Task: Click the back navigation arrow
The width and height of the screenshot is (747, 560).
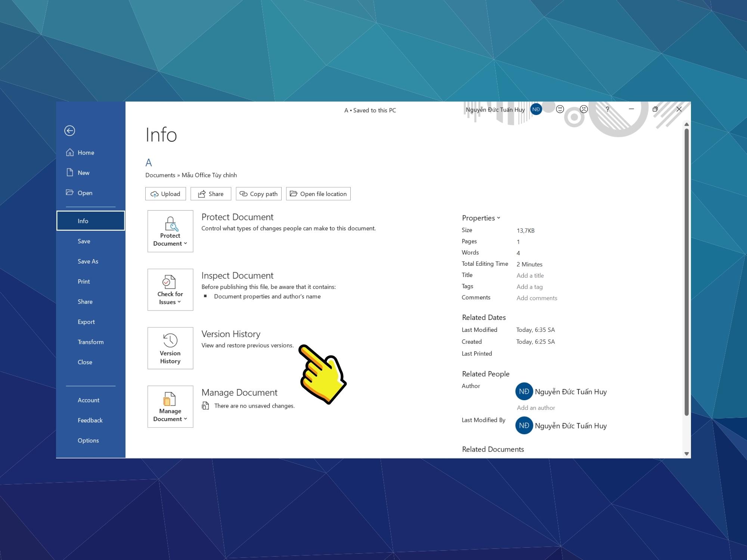Action: (70, 130)
